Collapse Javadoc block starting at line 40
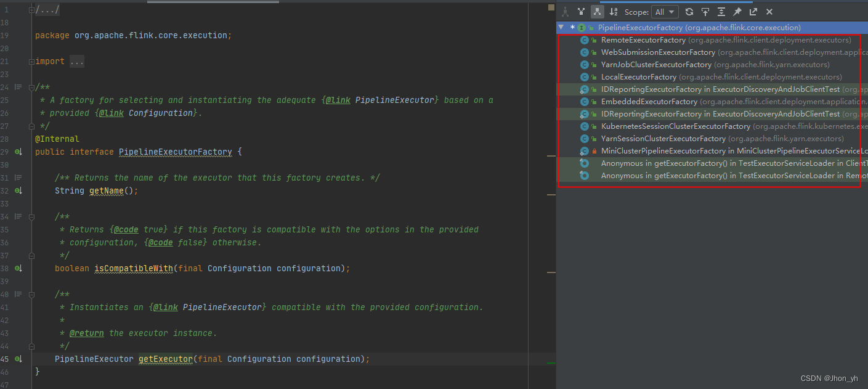The width and height of the screenshot is (868, 389). click(x=31, y=294)
